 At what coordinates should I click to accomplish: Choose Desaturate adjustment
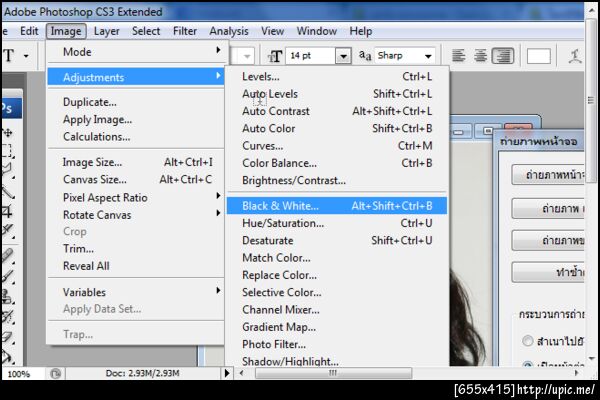pyautogui.click(x=337, y=240)
